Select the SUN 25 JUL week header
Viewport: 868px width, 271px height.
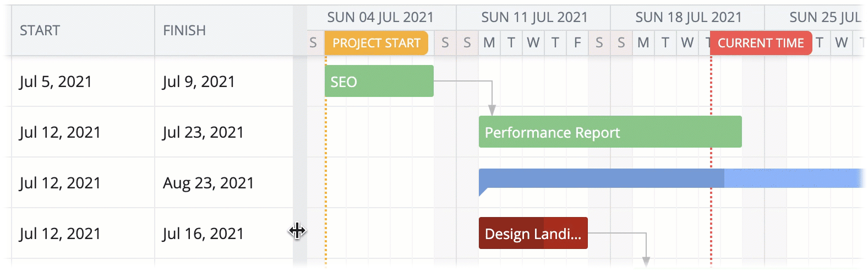(825, 17)
